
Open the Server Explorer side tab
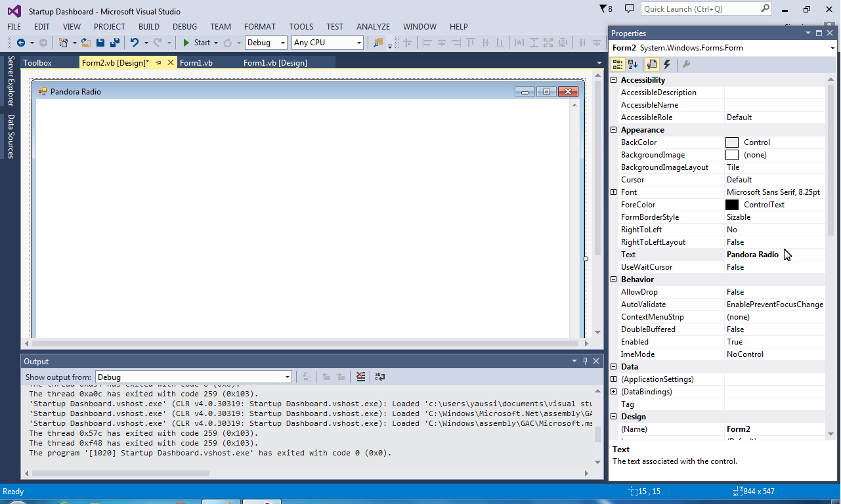click(11, 81)
